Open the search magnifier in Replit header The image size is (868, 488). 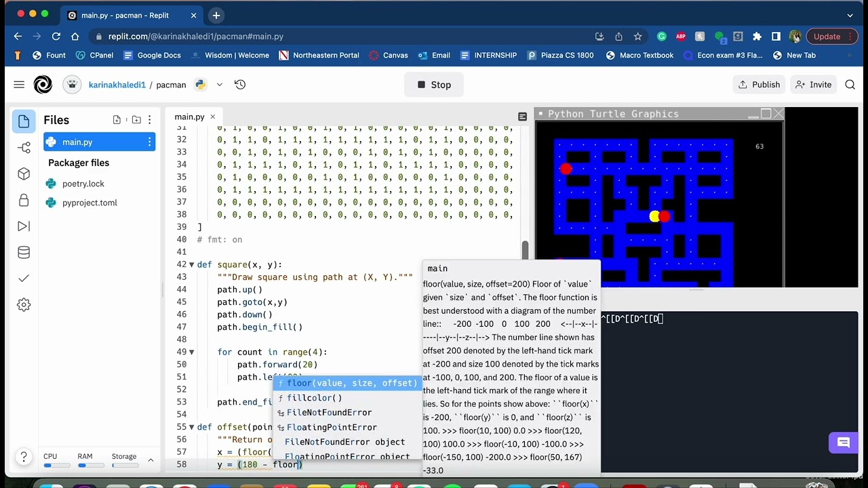[850, 85]
